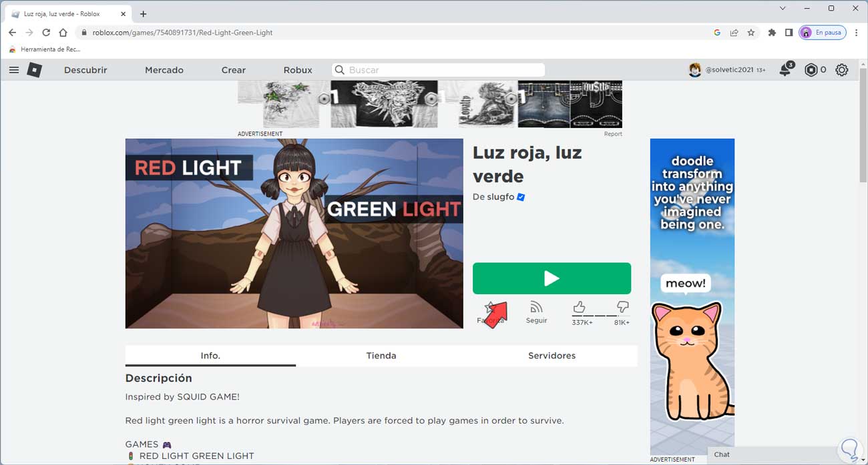868x465 pixels.
Task: Go forward with browser forward arrow
Action: tap(29, 32)
